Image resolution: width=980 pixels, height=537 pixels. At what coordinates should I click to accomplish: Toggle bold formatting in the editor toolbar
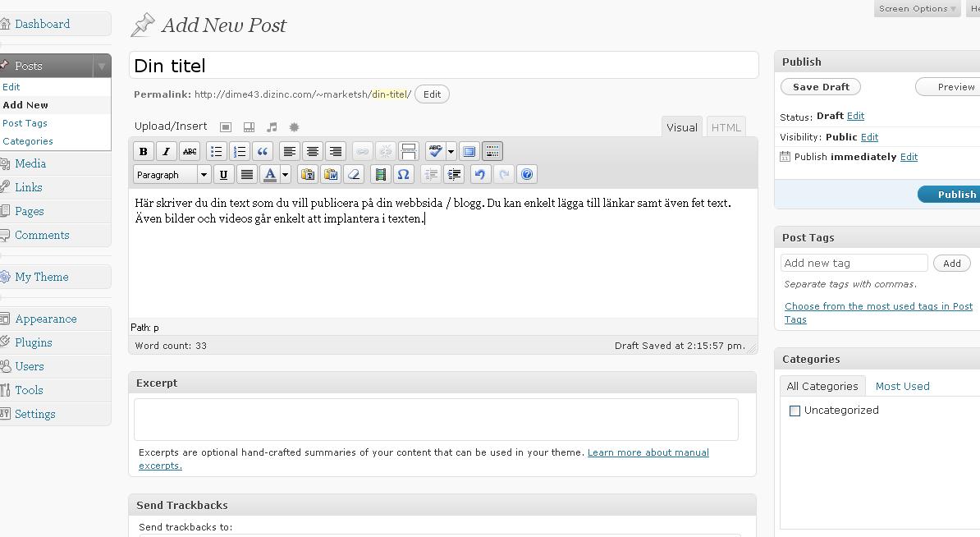point(143,151)
